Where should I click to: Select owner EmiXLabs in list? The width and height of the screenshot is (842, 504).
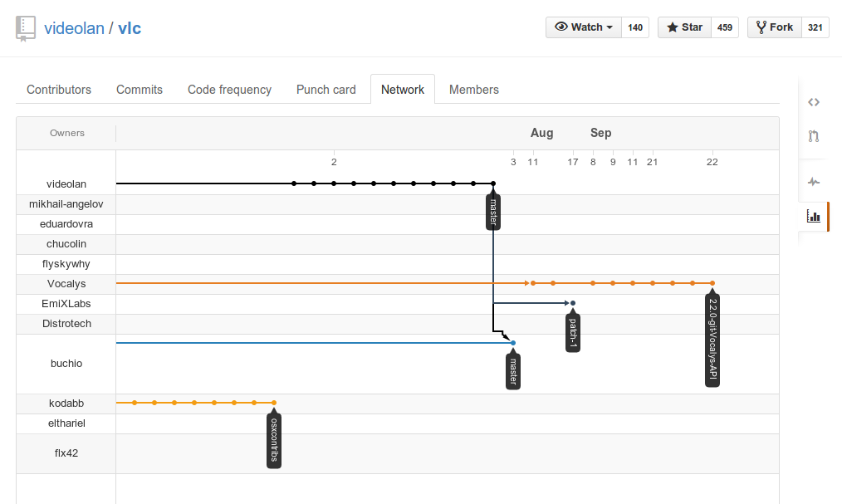point(66,304)
